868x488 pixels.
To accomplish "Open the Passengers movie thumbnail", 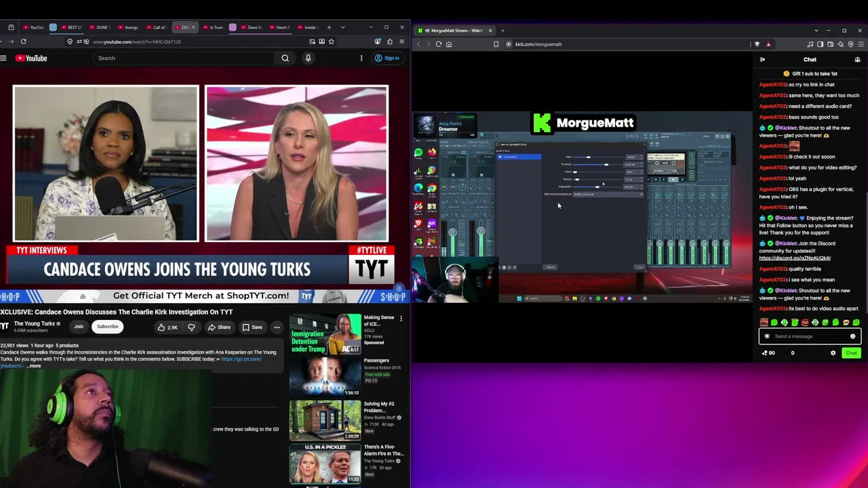I will 325,377.
